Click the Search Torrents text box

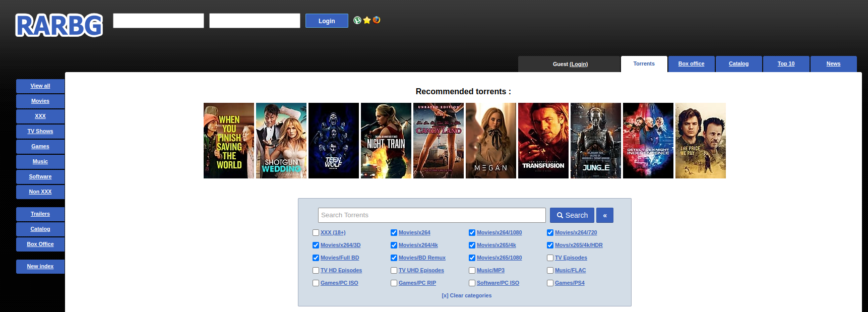pyautogui.click(x=432, y=215)
